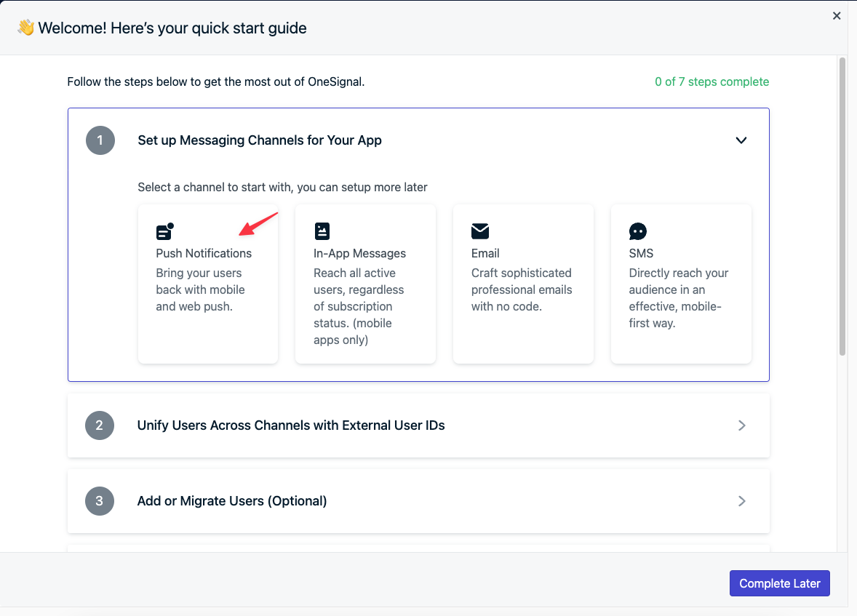This screenshot has height=616, width=857.
Task: Click "Reach all active users" description
Action: pyautogui.click(x=359, y=306)
